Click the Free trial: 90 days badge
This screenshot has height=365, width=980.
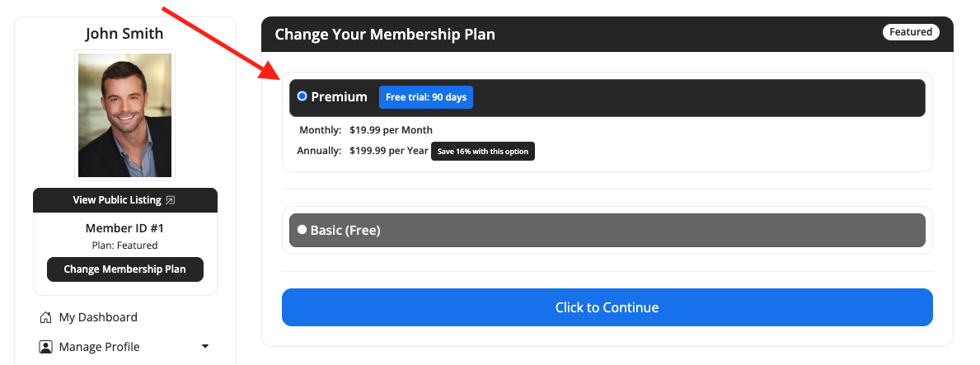[x=426, y=97]
